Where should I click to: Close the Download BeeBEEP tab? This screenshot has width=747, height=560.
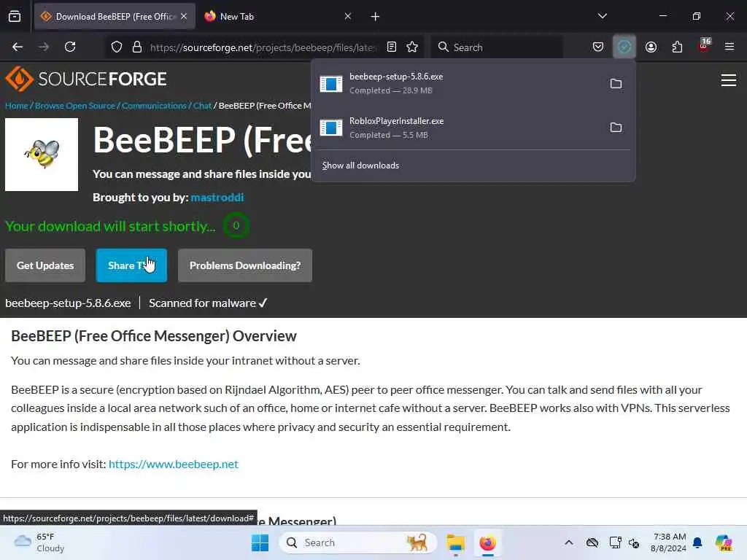(x=184, y=17)
